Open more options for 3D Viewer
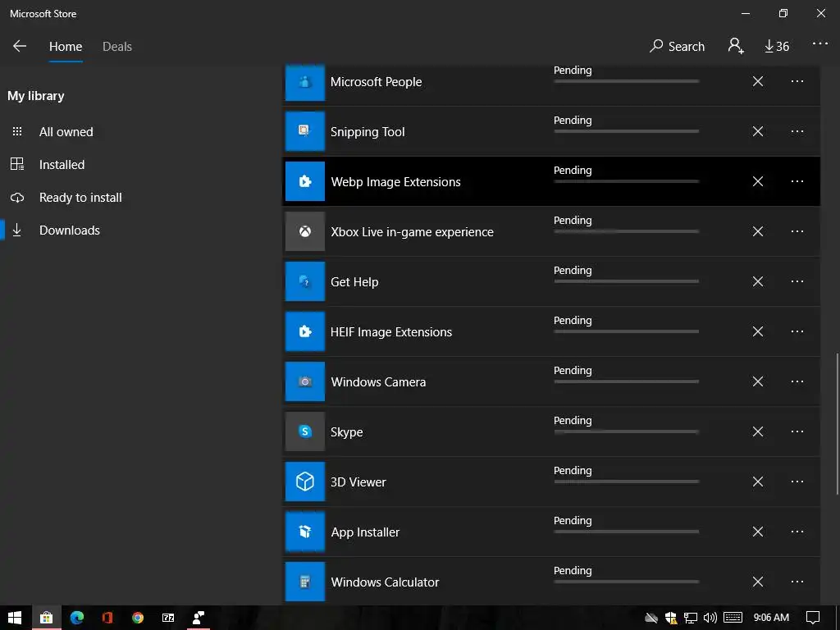The image size is (840, 630). pyautogui.click(x=797, y=482)
